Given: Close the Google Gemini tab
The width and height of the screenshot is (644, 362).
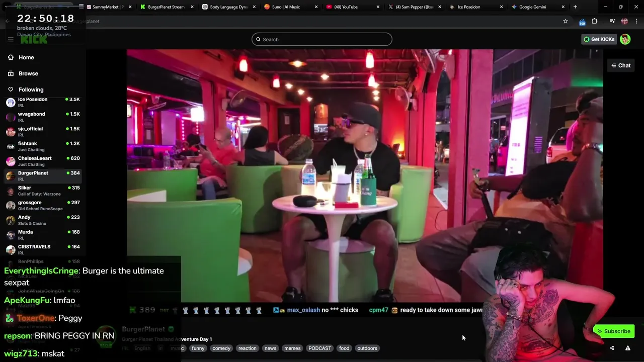Looking at the screenshot, I should [x=563, y=7].
